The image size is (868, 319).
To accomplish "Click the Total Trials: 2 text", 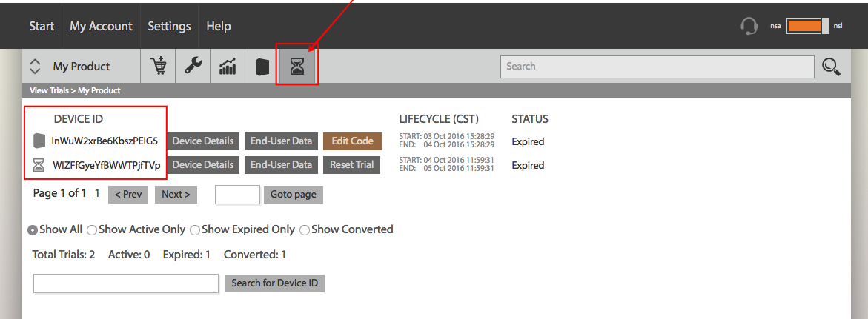I will tap(64, 255).
